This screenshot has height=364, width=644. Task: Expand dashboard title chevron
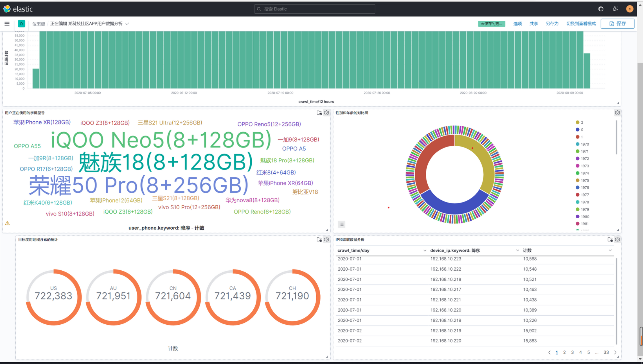click(127, 24)
